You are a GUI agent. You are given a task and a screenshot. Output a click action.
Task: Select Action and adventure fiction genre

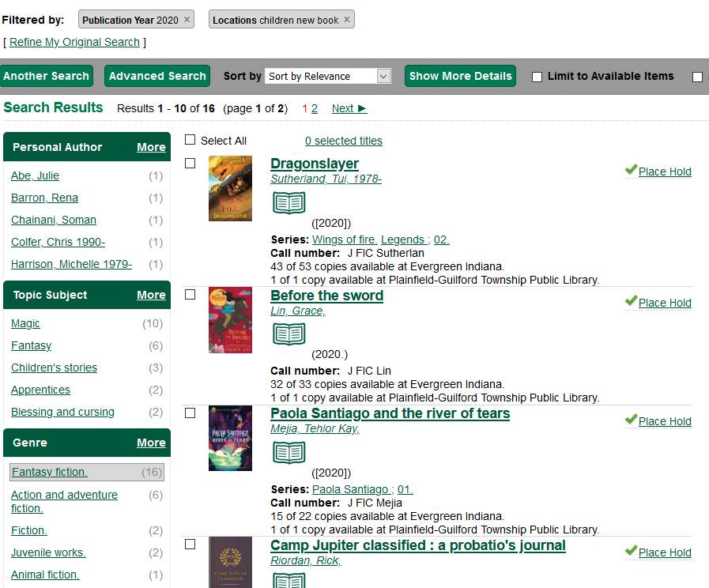[x=64, y=501]
